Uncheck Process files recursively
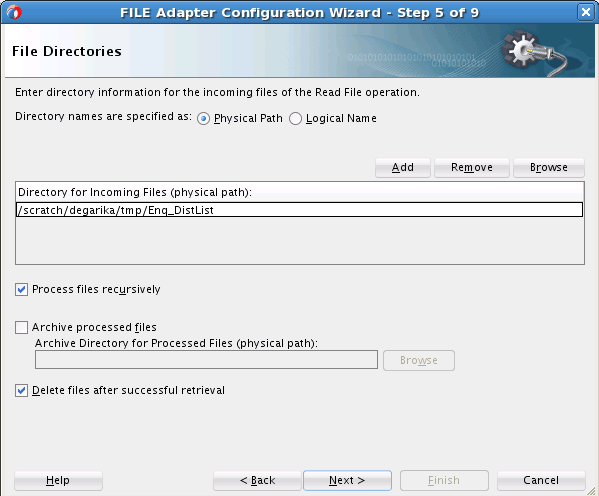The height and width of the screenshot is (496, 599). (21, 290)
